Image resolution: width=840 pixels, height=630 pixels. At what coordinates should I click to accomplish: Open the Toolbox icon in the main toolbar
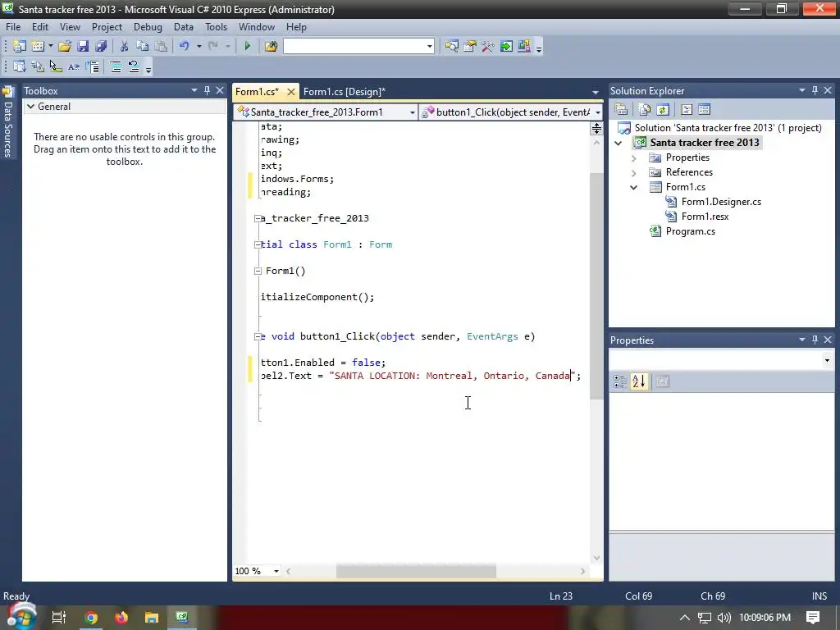488,46
